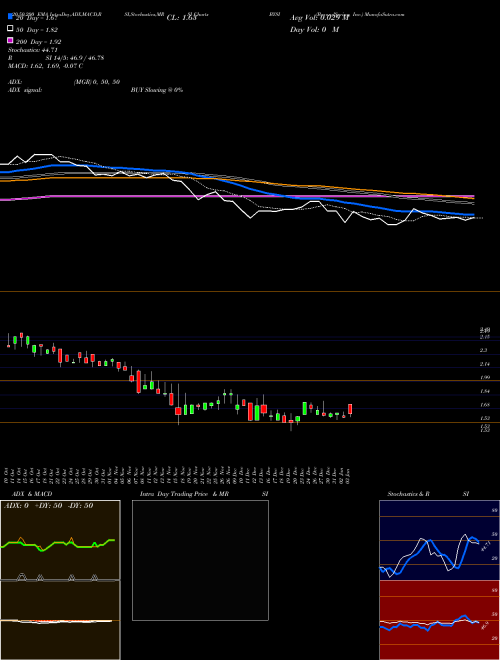Click the latest red candlestick at far right
The width and height of the screenshot is (500, 660).
coord(350,409)
